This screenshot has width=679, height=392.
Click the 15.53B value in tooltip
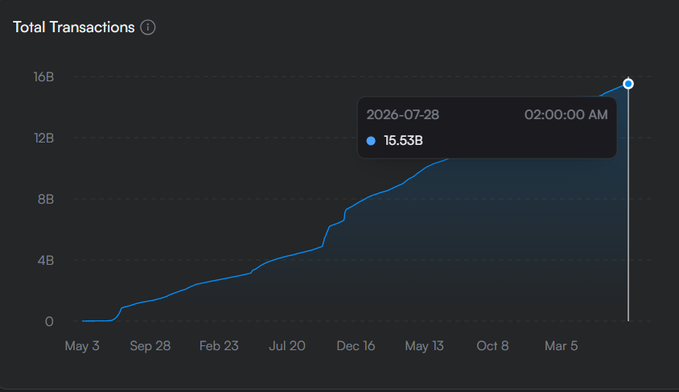[x=403, y=141]
